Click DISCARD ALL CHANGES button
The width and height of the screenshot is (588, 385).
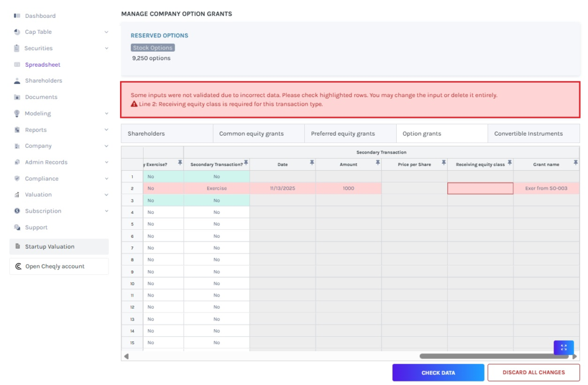coord(533,372)
